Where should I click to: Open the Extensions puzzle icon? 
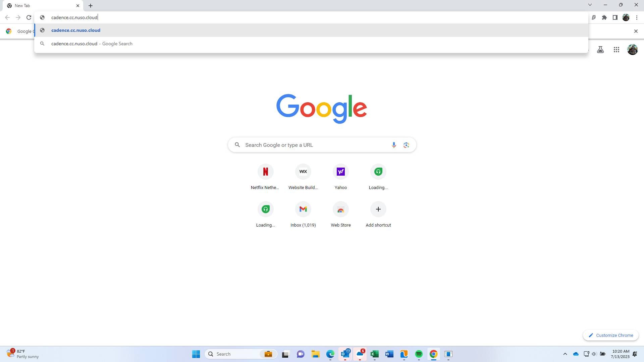point(604,17)
